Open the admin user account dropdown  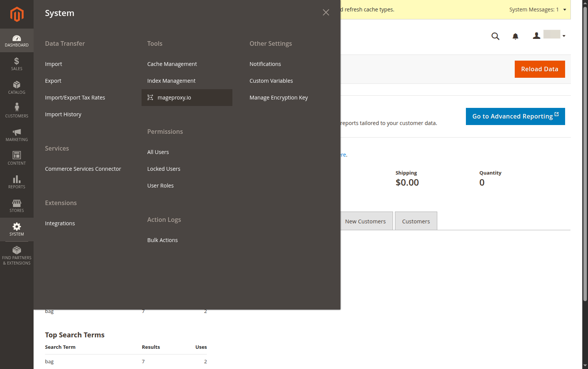[549, 35]
